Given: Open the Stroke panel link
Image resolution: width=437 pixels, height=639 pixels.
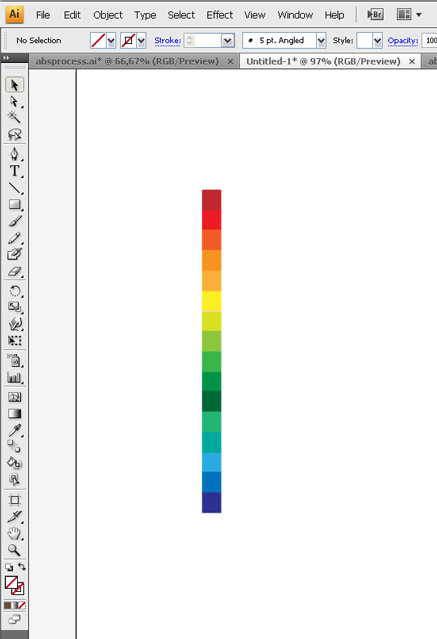Looking at the screenshot, I should coord(168,40).
